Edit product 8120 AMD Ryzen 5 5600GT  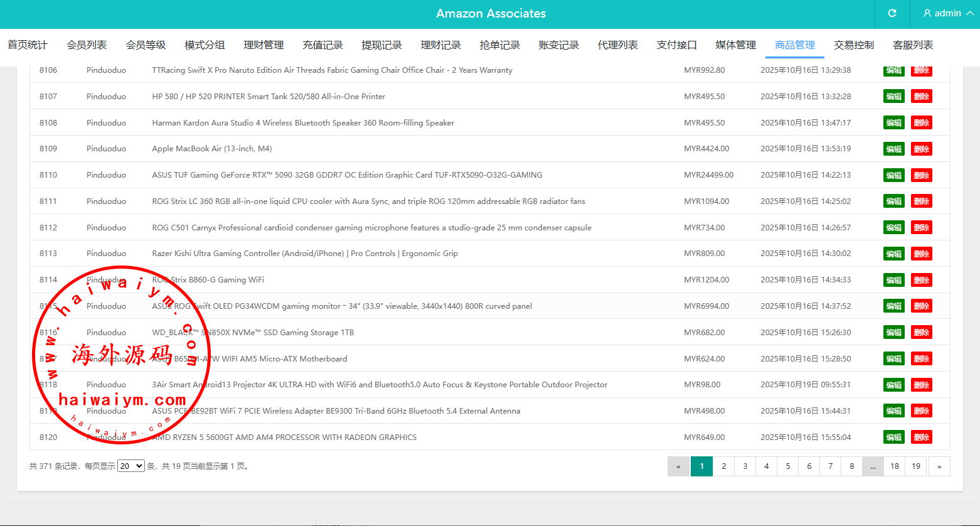coord(893,437)
